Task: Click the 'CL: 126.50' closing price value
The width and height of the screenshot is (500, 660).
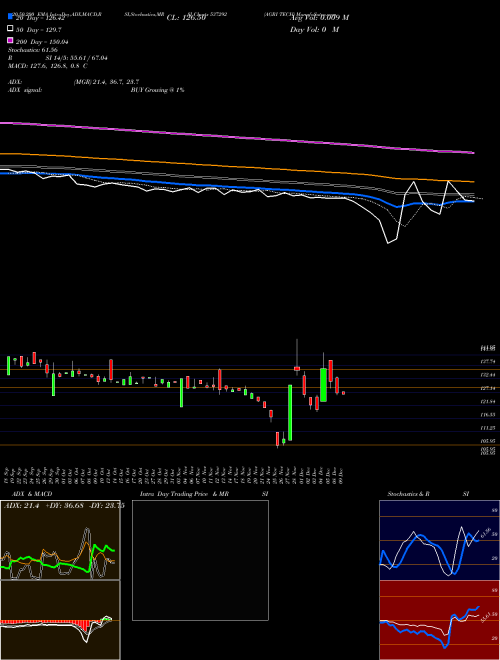Action: point(186,18)
